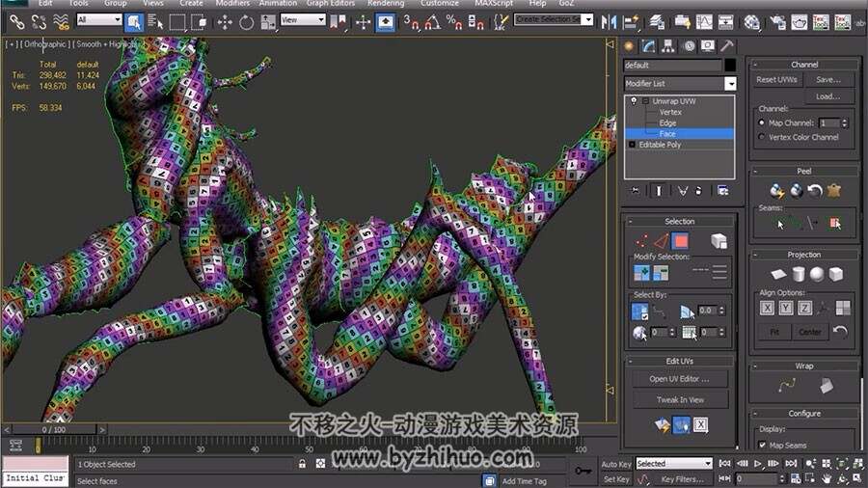The height and width of the screenshot is (488, 868).
Task: Toggle the 3D Snaps icon
Action: (411, 22)
